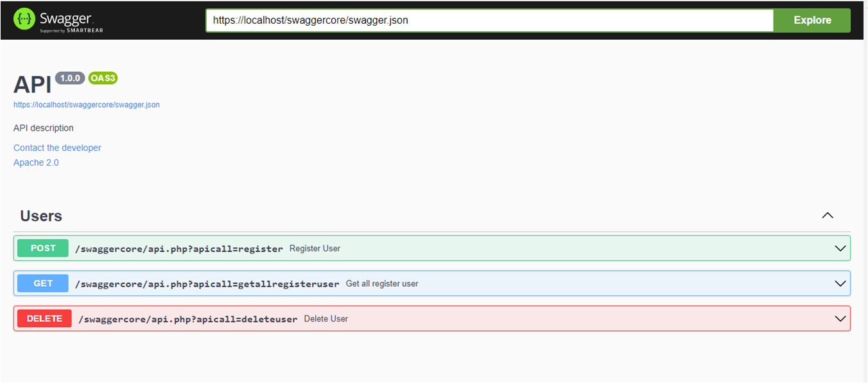This screenshot has width=868, height=383.
Task: Select the green POST method badge
Action: click(42, 248)
